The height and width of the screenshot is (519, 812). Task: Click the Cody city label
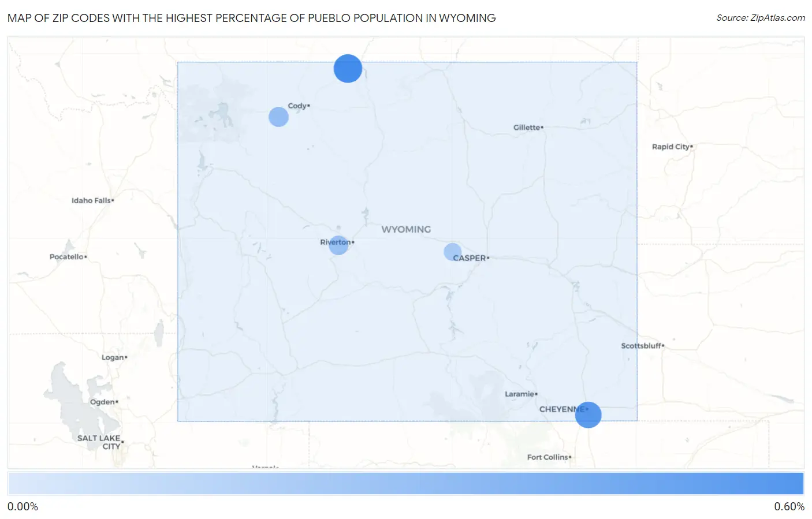pyautogui.click(x=299, y=106)
